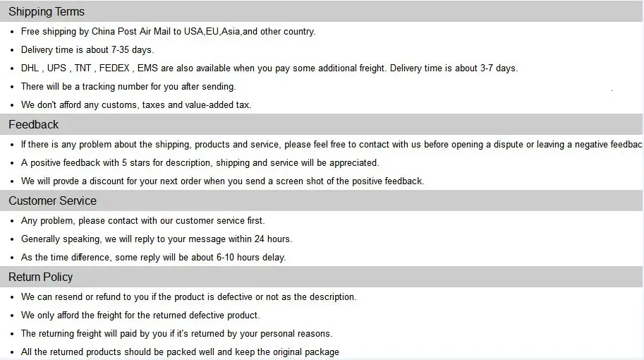Click the Return Policy section header
Image resolution: width=644 pixels, height=360 pixels.
(41, 277)
